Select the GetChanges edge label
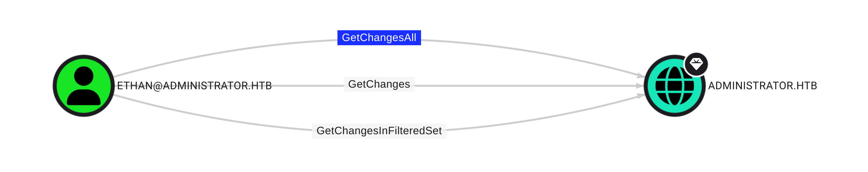Viewport: 868px width, 172px height. [x=379, y=84]
